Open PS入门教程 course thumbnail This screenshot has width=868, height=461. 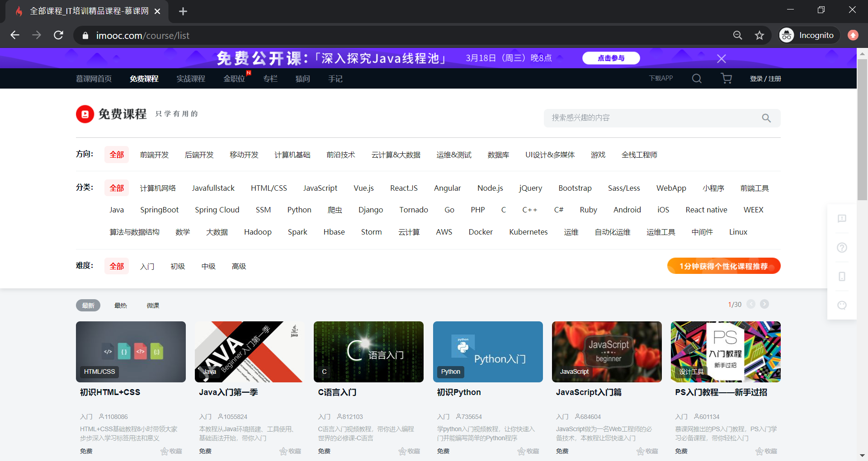tap(726, 352)
